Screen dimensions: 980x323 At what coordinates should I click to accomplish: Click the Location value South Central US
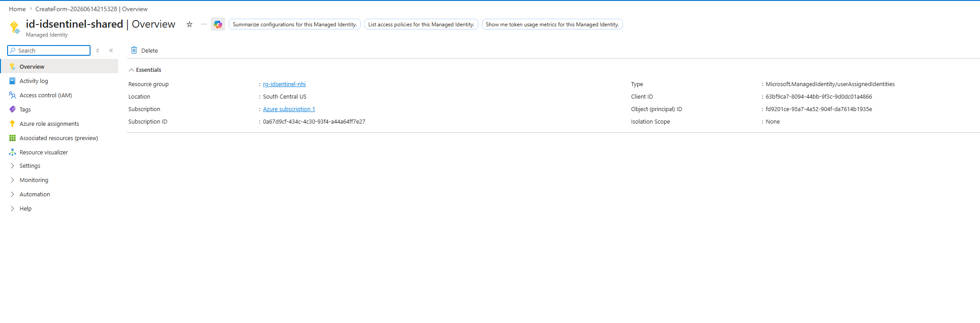coord(284,96)
